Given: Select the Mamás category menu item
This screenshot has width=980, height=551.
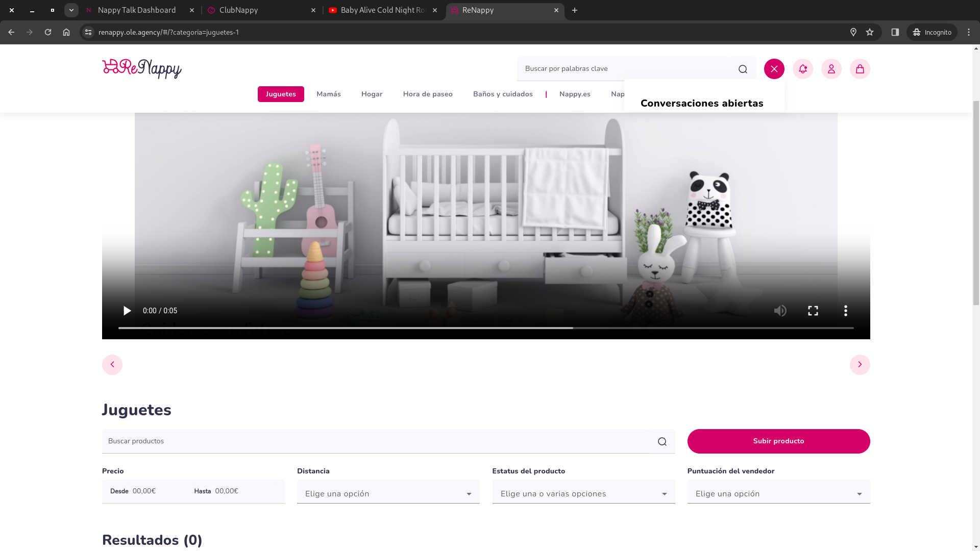Looking at the screenshot, I should click(x=328, y=94).
